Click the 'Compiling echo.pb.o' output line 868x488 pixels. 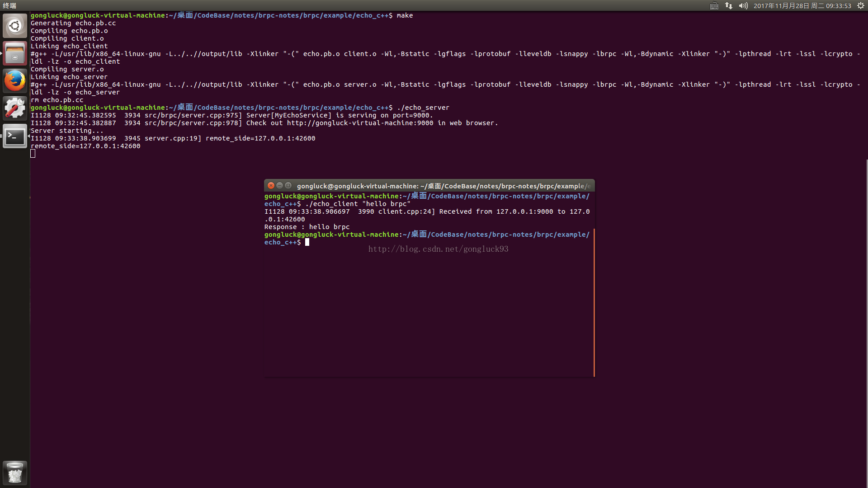pyautogui.click(x=69, y=31)
